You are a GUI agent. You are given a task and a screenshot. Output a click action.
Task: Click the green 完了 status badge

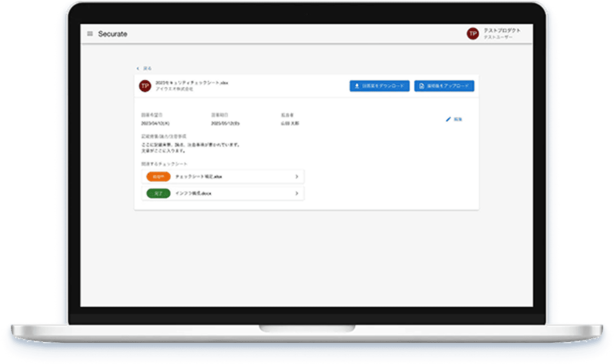(x=158, y=193)
